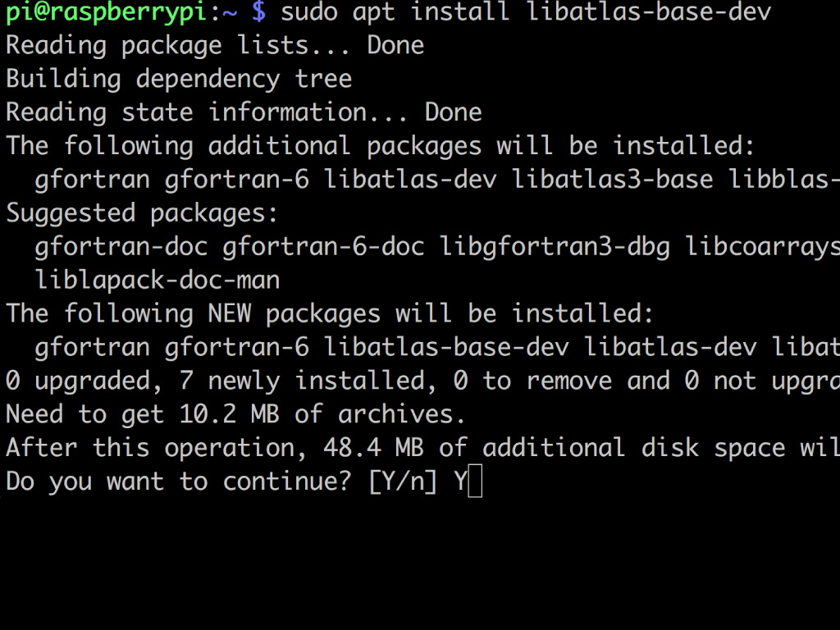
Task: Click the blue dollar sign prompt symbol
Action: tap(258, 11)
